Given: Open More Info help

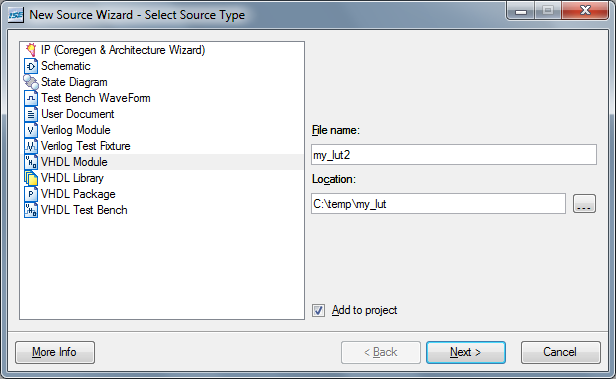Looking at the screenshot, I should (x=55, y=352).
